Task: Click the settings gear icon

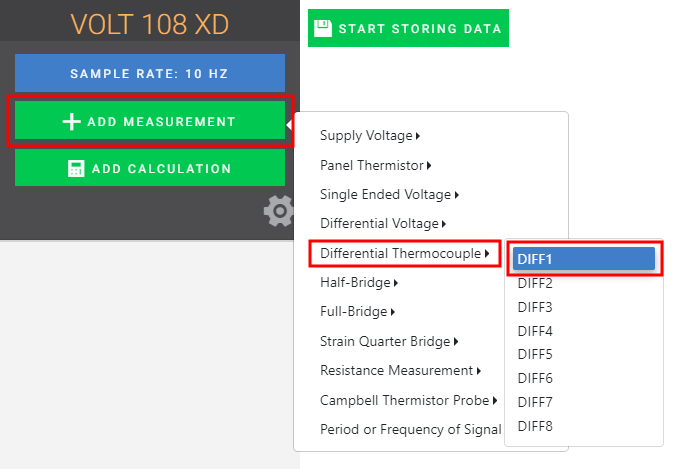Action: (x=279, y=210)
